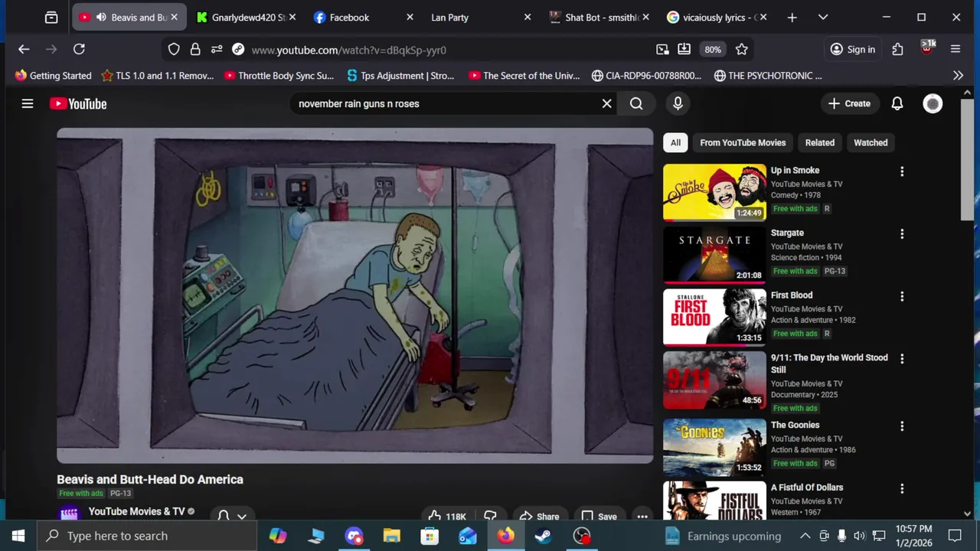Open options menu for Up in Smoke
This screenshot has width=980, height=551.
(x=902, y=171)
